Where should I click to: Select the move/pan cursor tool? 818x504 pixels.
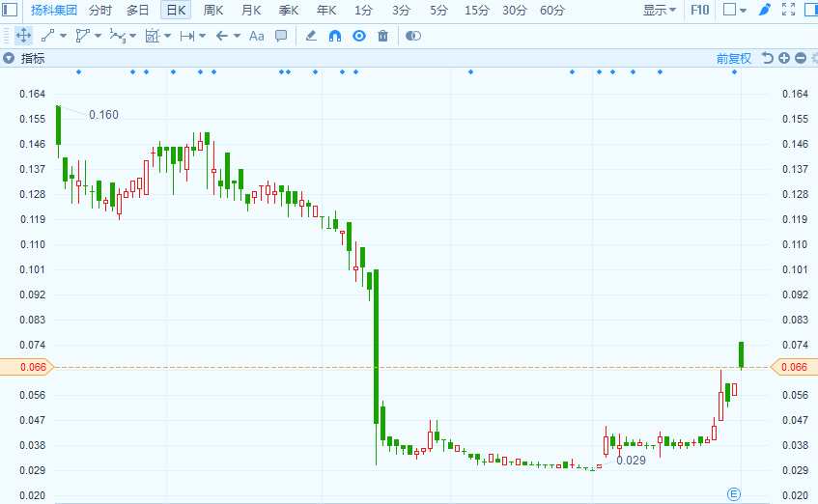23,36
